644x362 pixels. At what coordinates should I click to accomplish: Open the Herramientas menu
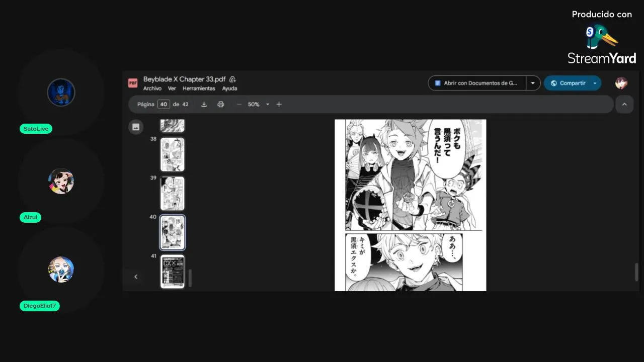click(x=199, y=88)
